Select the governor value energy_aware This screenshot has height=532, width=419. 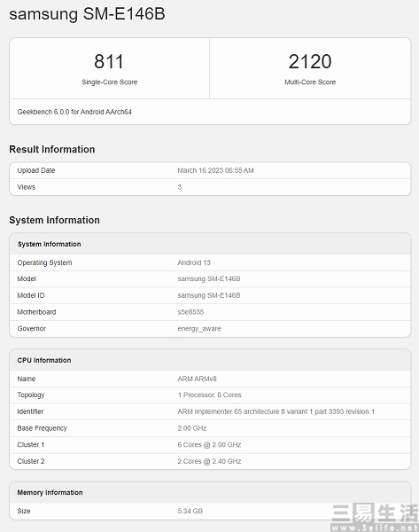[x=199, y=328]
